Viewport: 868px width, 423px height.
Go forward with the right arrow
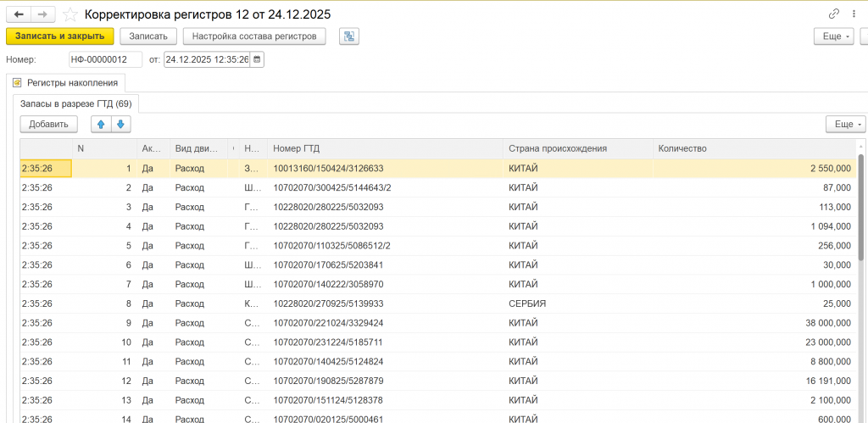point(42,14)
